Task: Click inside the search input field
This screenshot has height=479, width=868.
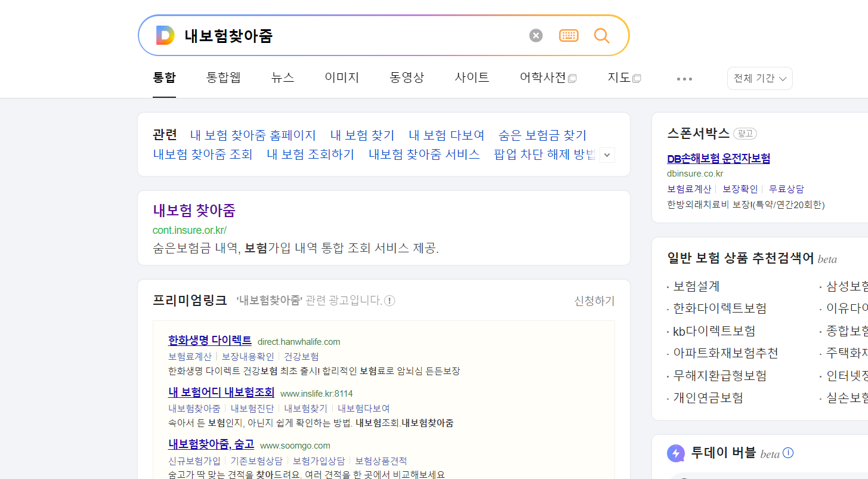Action: coord(352,36)
